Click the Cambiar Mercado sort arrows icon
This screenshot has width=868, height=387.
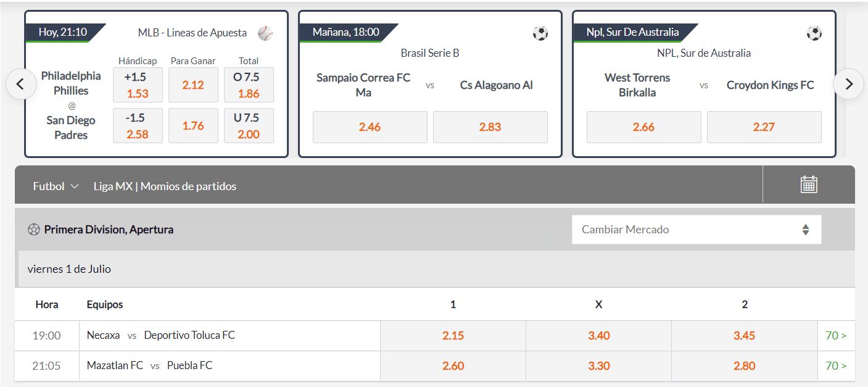click(x=806, y=228)
